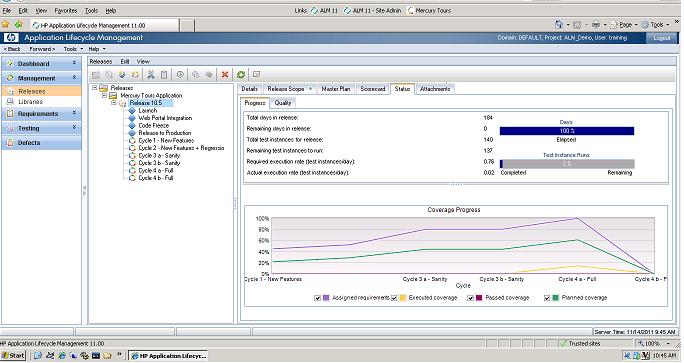Viewport: 684px width, 363px height.
Task: Collapse the Management sidebar module
Action: pos(74,78)
